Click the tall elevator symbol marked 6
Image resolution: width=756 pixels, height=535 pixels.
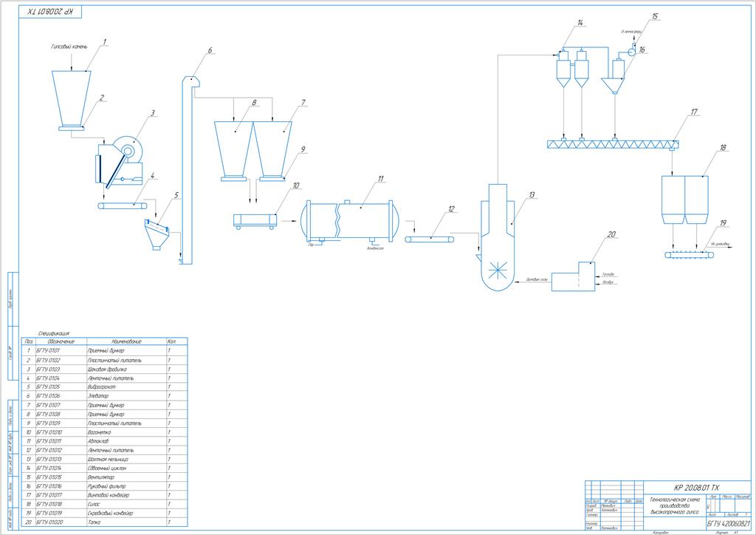[x=188, y=170]
